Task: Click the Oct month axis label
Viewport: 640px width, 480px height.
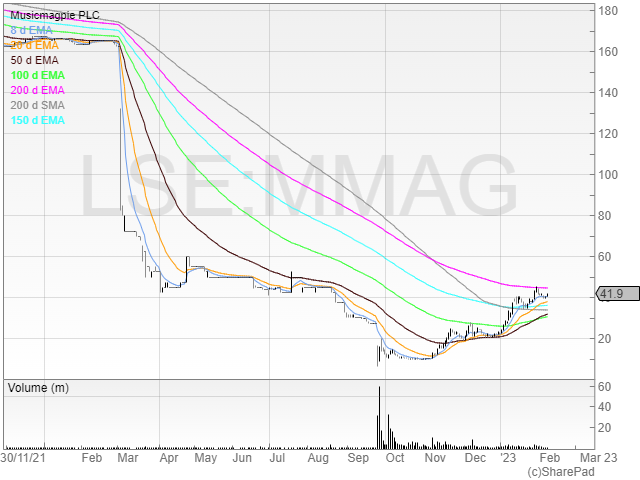Action: tap(395, 458)
